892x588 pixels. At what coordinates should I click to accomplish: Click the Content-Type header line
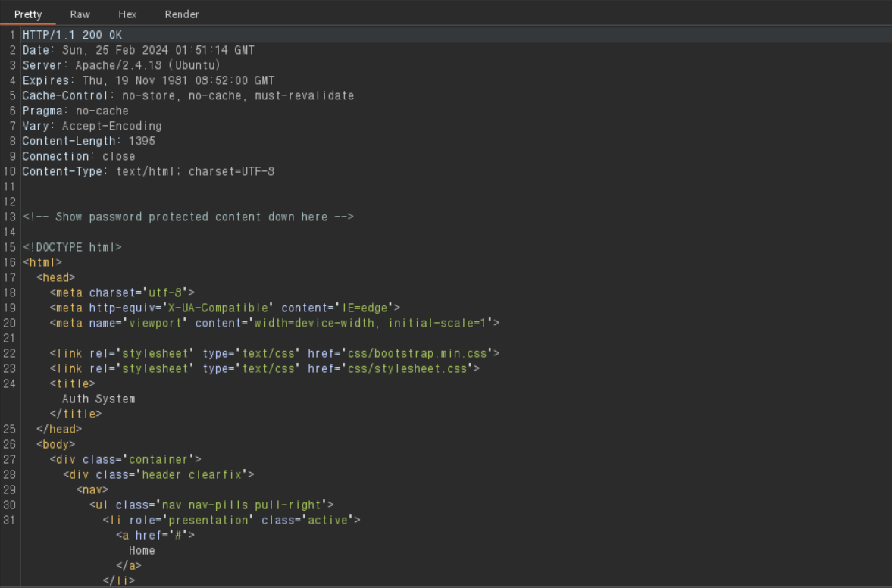click(x=148, y=171)
